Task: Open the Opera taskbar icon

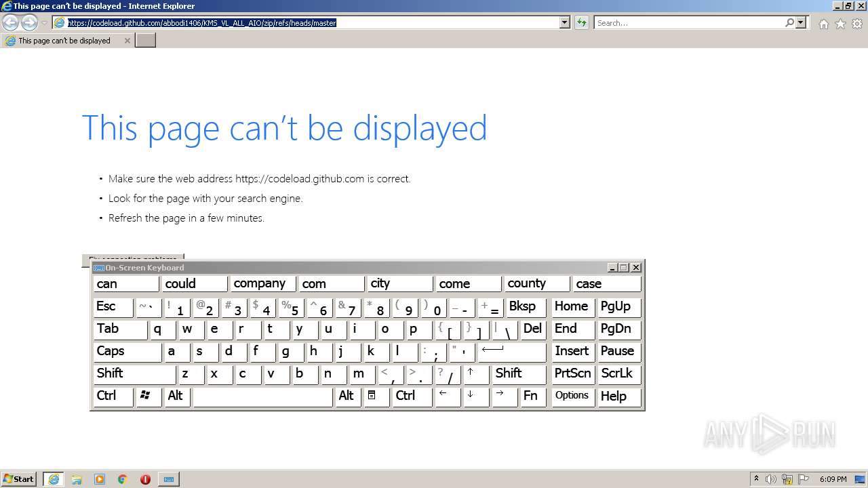Action: tap(145, 479)
